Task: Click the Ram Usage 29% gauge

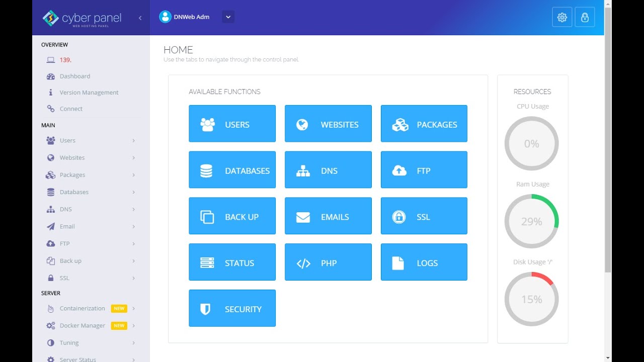Action: [x=531, y=221]
